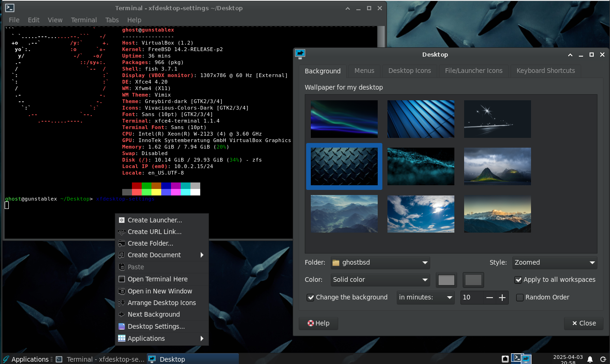The image size is (610, 364).
Task: Expand the Create Document submenu arrow
Action: (x=202, y=255)
